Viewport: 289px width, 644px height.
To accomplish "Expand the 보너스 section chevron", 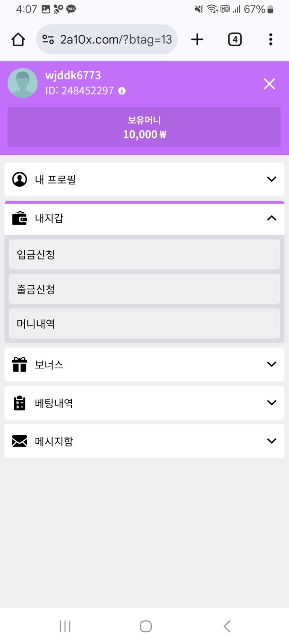I will pos(272,364).
